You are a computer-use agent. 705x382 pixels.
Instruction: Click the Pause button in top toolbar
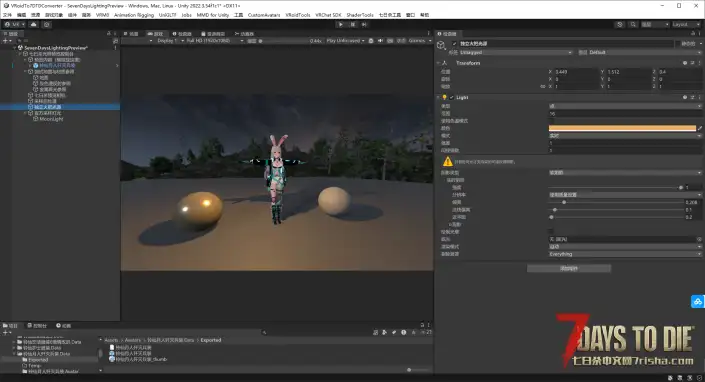tap(352, 24)
